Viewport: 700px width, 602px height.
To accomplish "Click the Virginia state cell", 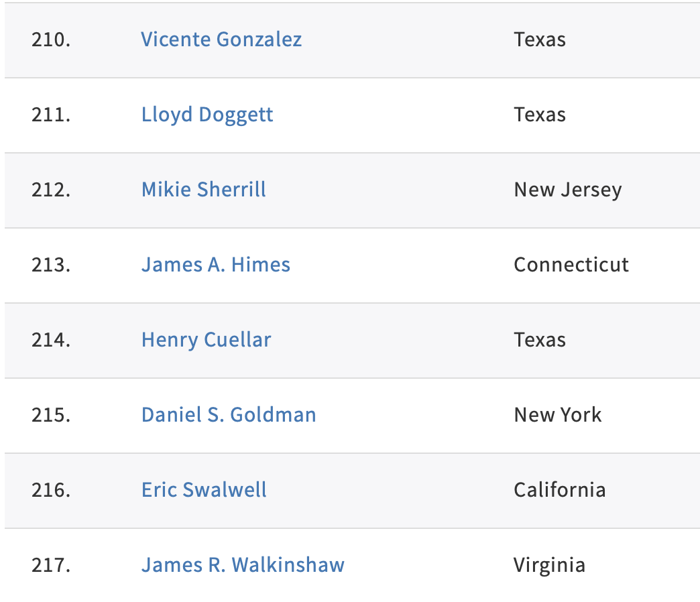I will [550, 565].
